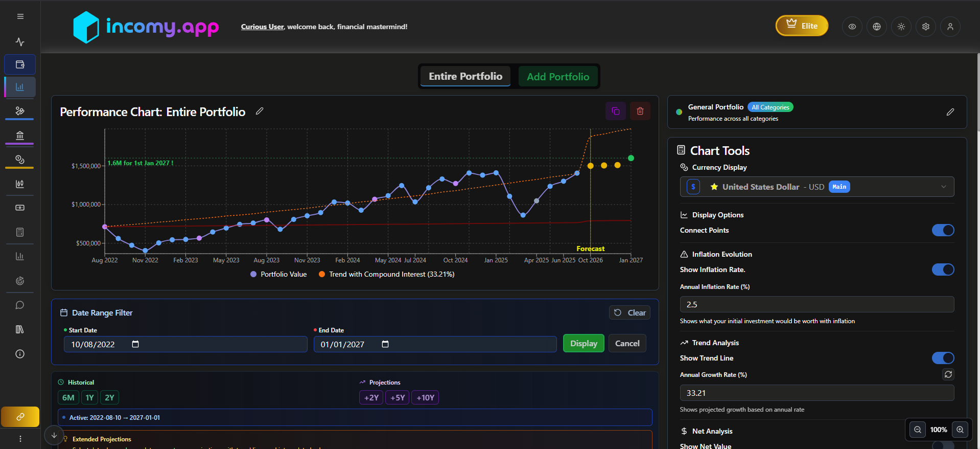Open the user profile icon in header
Viewport: 980px width, 449px height.
click(950, 27)
